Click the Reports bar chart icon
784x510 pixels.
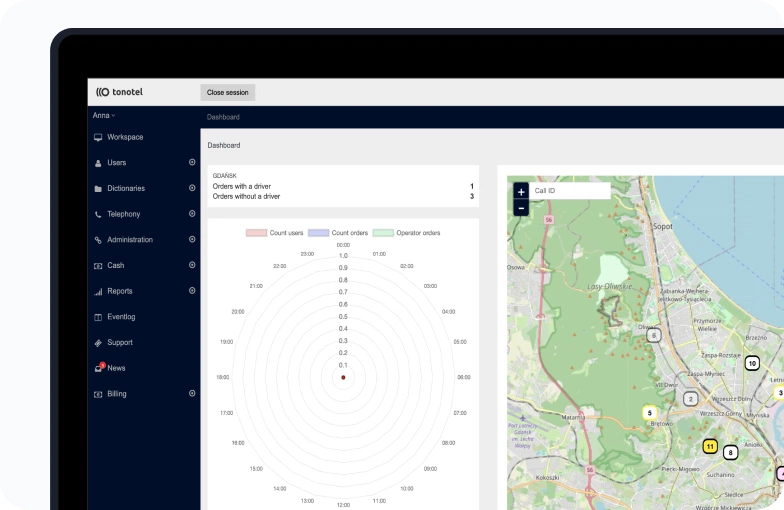click(98, 292)
